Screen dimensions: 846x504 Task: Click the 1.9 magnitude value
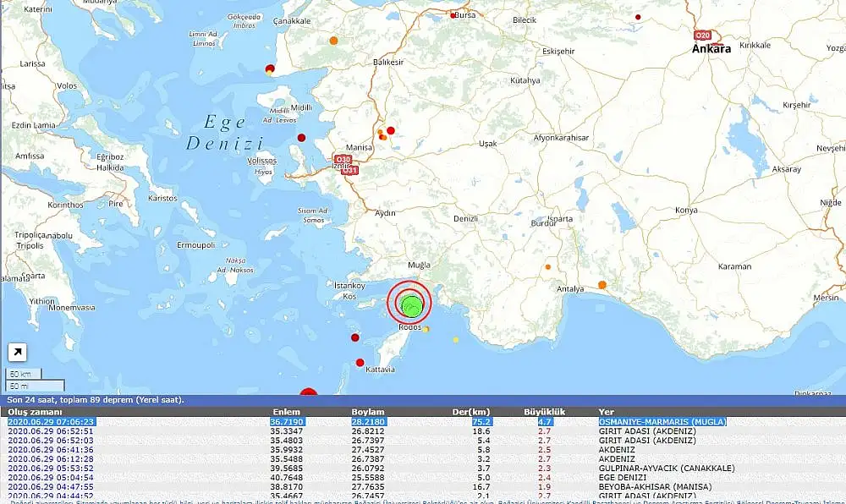tap(544, 487)
